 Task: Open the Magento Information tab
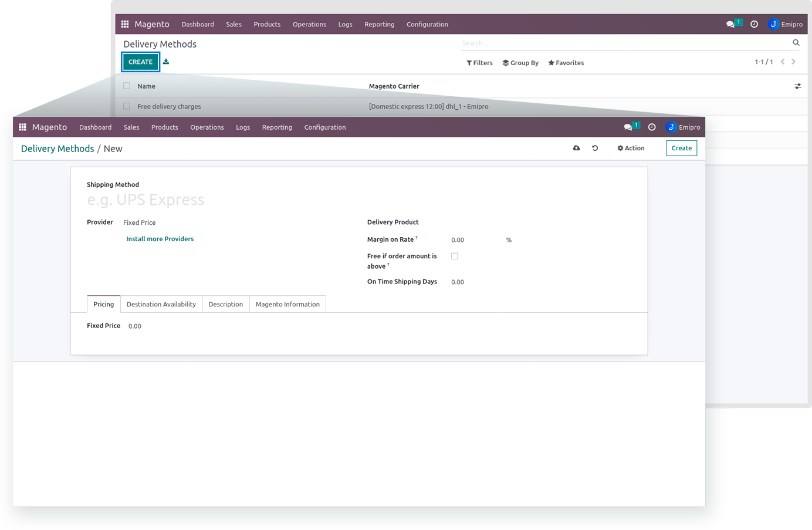[287, 304]
